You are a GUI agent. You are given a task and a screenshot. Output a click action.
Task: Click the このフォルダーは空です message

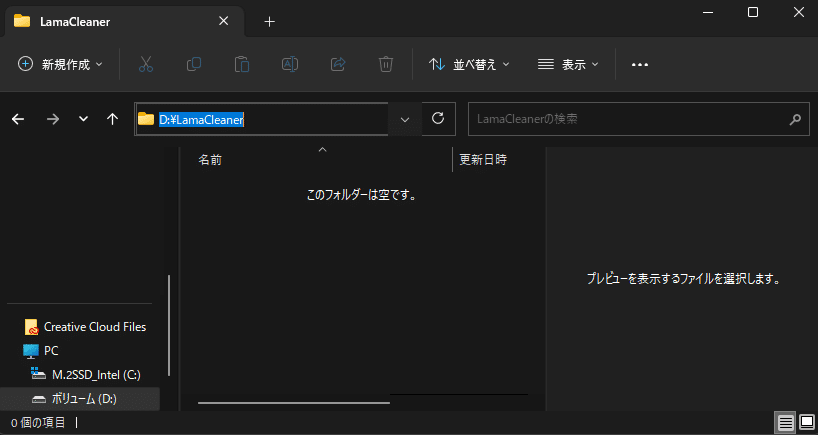point(361,195)
